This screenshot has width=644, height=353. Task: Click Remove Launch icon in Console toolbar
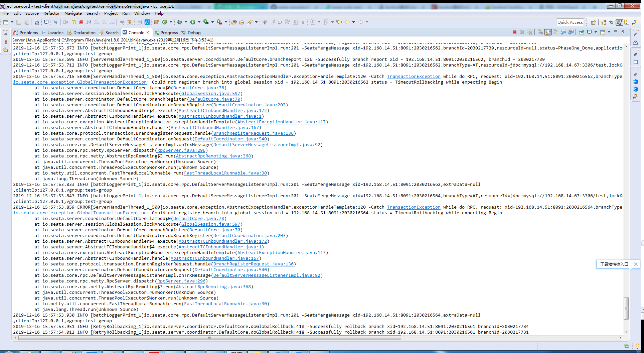coord(522,32)
